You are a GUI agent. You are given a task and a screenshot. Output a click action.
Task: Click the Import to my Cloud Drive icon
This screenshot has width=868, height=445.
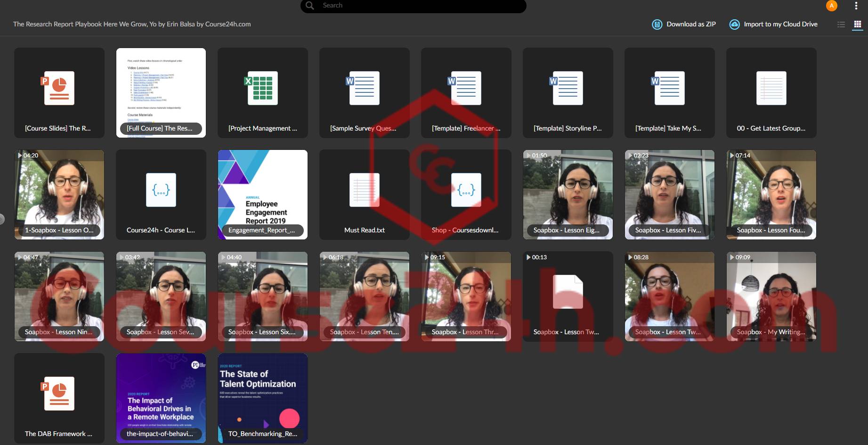click(734, 25)
